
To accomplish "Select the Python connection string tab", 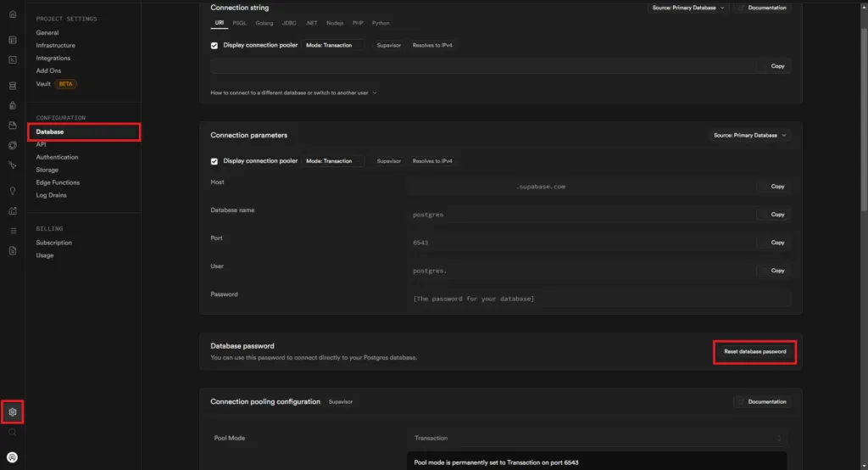I will click(381, 23).
